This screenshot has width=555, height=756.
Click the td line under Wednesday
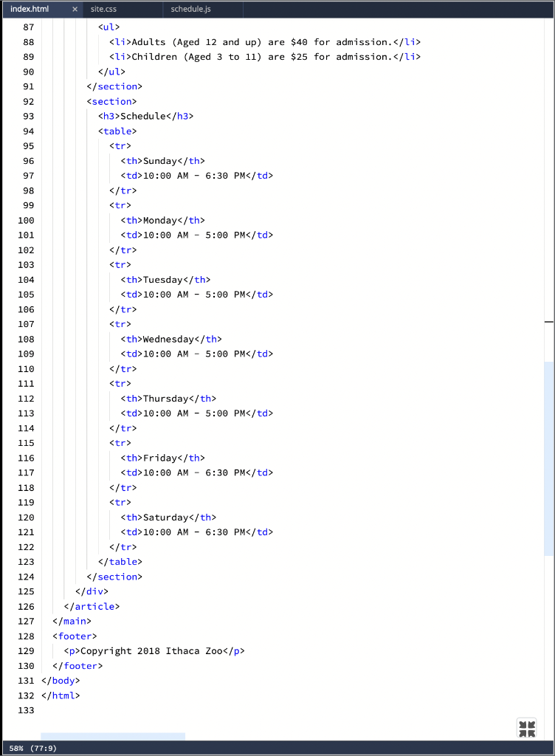[196, 354]
